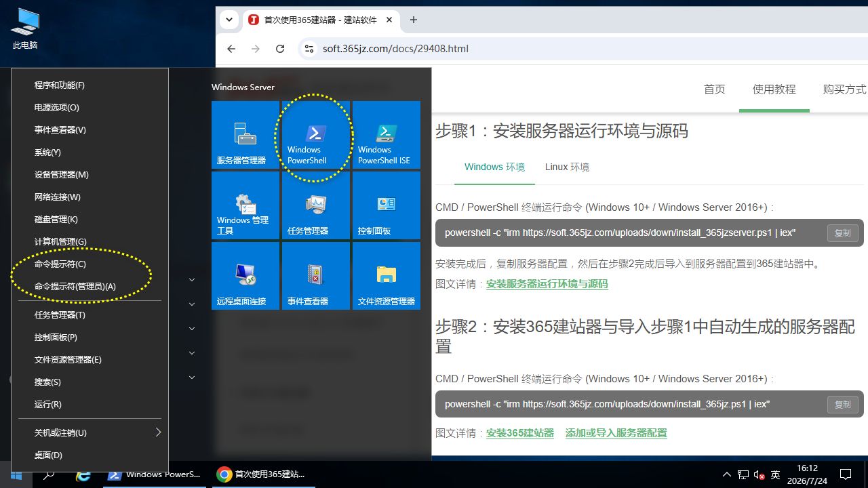Open 购买方式 in site navigation

coord(845,89)
